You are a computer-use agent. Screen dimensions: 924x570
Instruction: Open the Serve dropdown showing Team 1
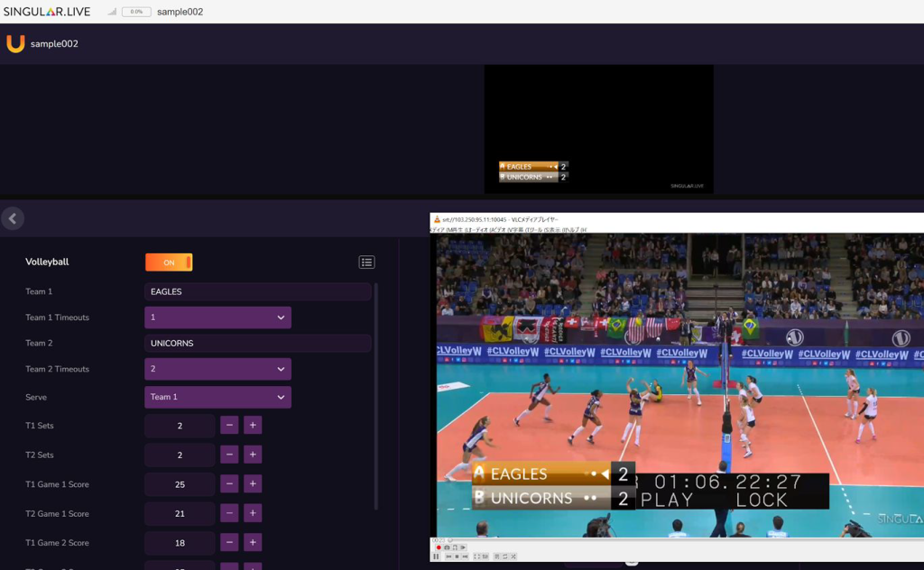pyautogui.click(x=217, y=397)
